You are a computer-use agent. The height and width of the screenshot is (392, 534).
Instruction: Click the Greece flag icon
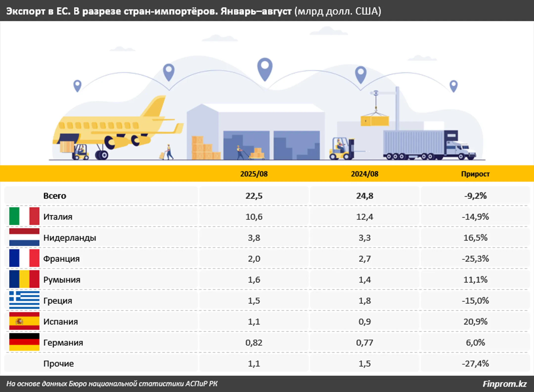24,300
